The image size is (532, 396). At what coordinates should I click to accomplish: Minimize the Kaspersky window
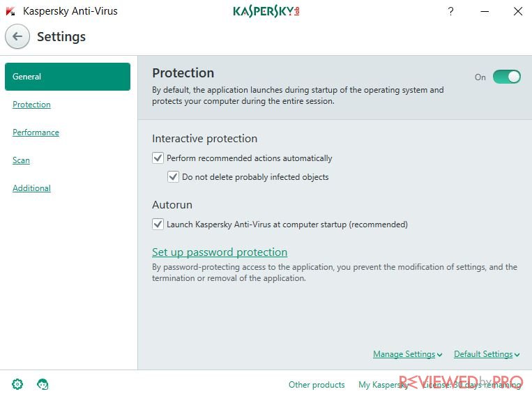pos(485,11)
